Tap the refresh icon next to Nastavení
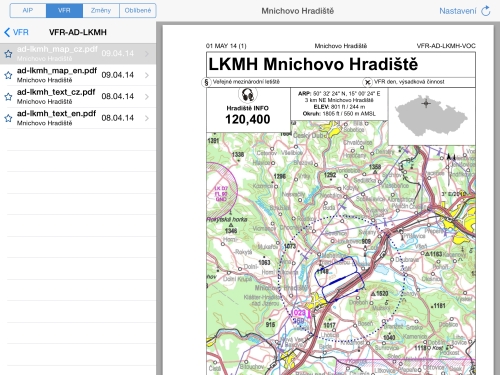Viewport: 500px width, 375px height. point(486,11)
